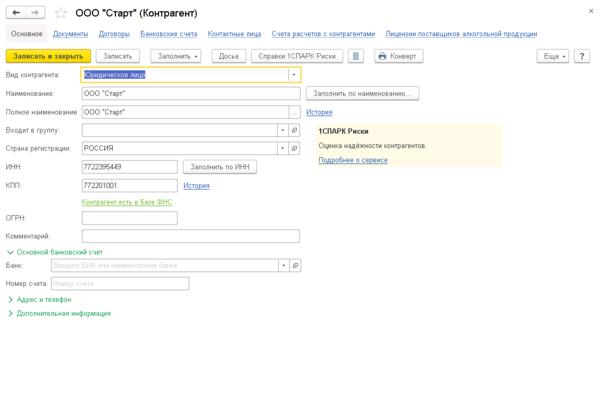
Task: Click the document list icon beside Справки 1СПАРК Риски
Action: tap(356, 56)
